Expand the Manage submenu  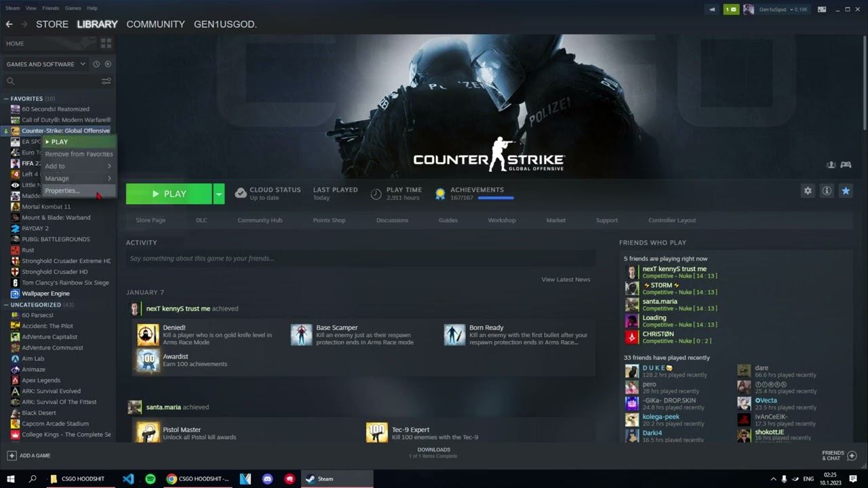point(79,178)
